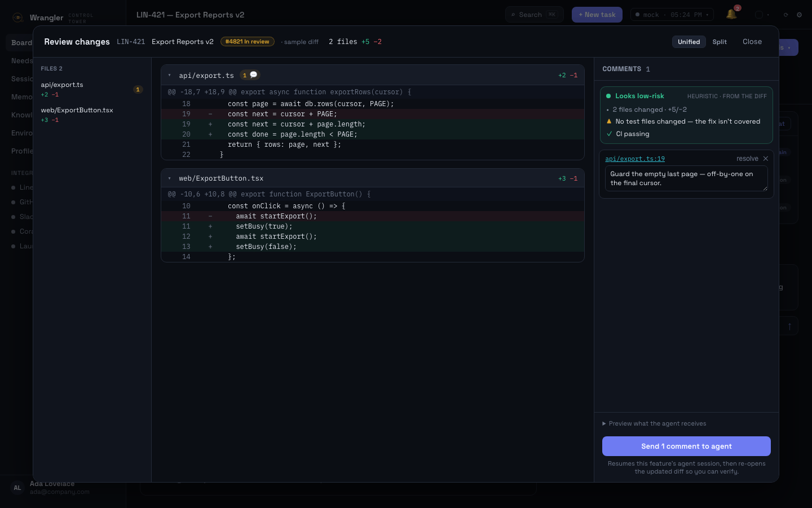Image resolution: width=812 pixels, height=508 pixels.
Task: Click the '+3 −1' stats on web/ExportButton.tsx header
Action: coord(568,178)
